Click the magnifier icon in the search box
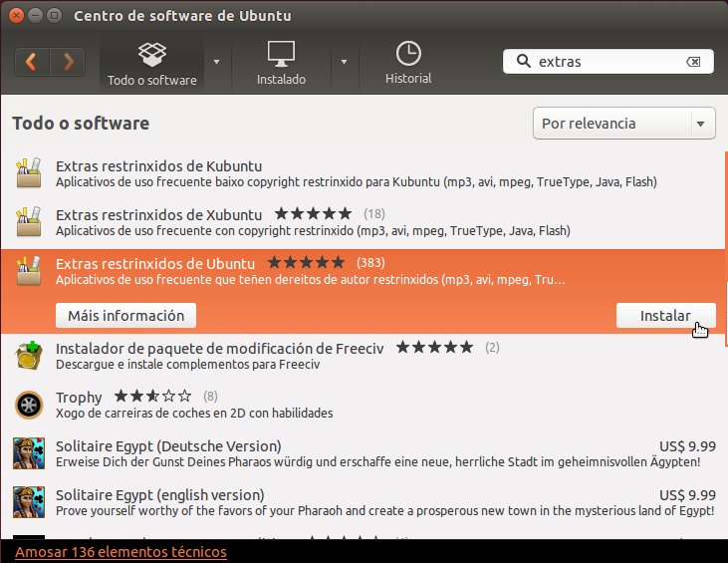Image resolution: width=728 pixels, height=563 pixels. coord(523,61)
